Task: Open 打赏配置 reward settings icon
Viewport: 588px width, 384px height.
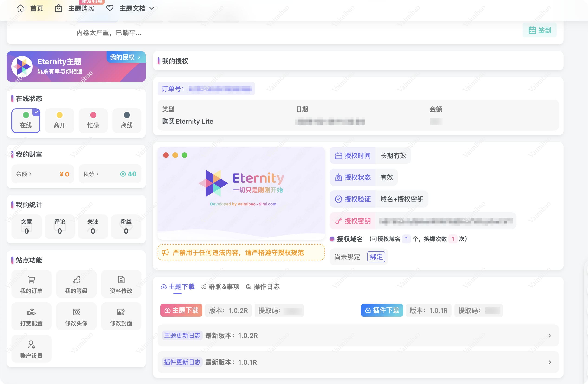Action: tap(31, 312)
